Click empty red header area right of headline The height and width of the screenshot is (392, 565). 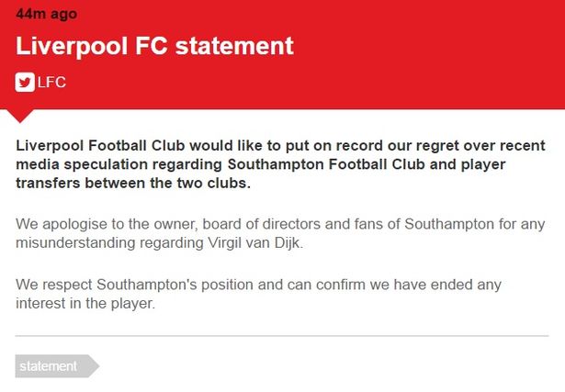tap(432, 46)
